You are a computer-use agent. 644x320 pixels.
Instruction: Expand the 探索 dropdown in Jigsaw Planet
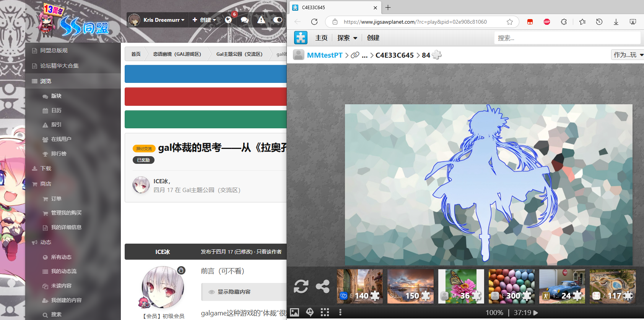pyautogui.click(x=347, y=38)
